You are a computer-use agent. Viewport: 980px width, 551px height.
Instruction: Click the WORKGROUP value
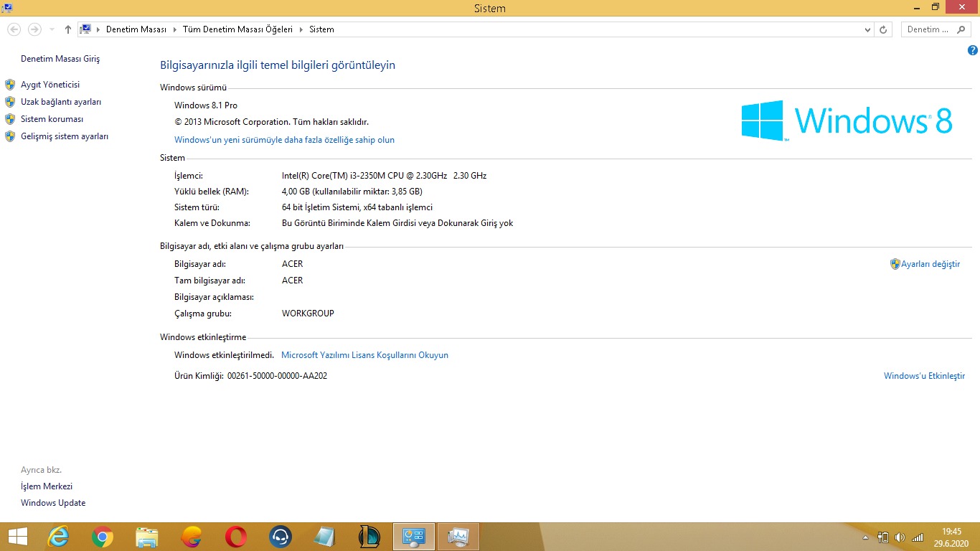coord(308,314)
